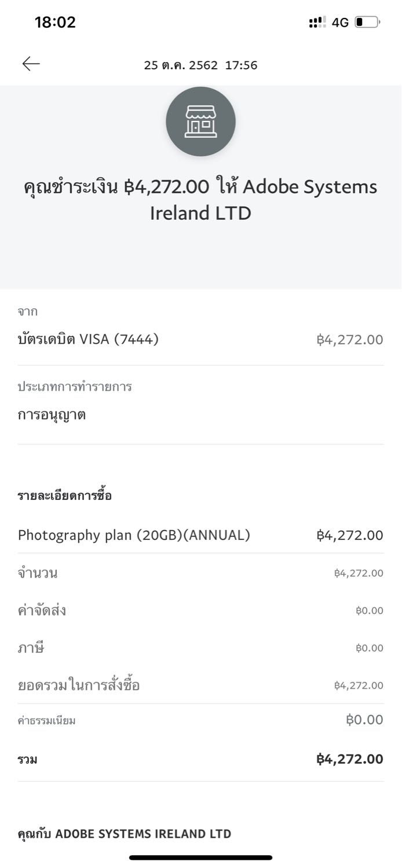Image resolution: width=402 pixels, height=868 pixels.
Task: Tap the transaction date 25 ต.ค. 2562 header
Action: point(200,65)
